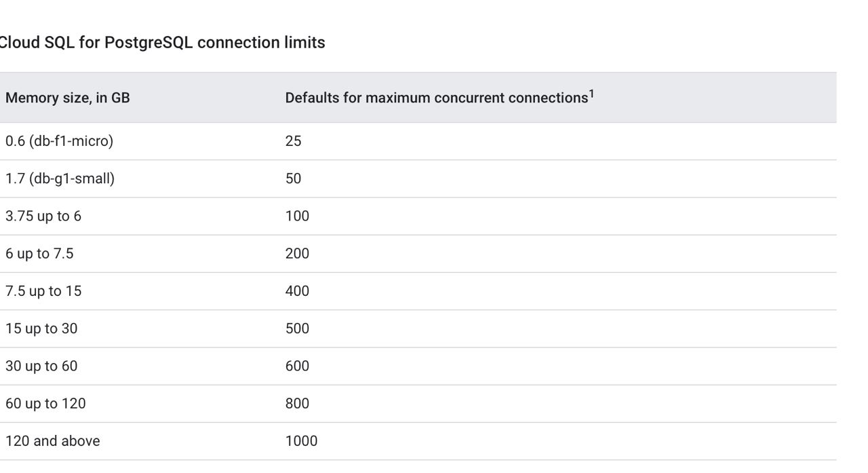Click the connection value 25
This screenshot has width=868, height=473.
tap(293, 141)
